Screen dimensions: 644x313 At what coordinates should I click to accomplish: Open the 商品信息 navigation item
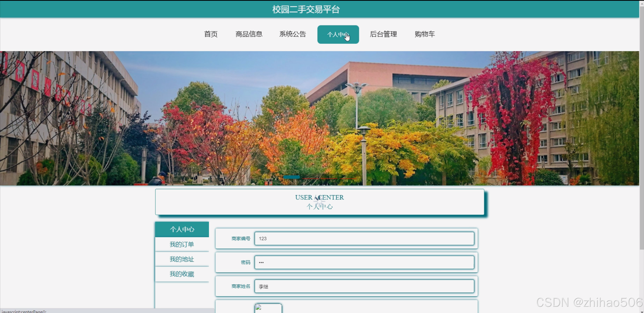click(x=249, y=34)
